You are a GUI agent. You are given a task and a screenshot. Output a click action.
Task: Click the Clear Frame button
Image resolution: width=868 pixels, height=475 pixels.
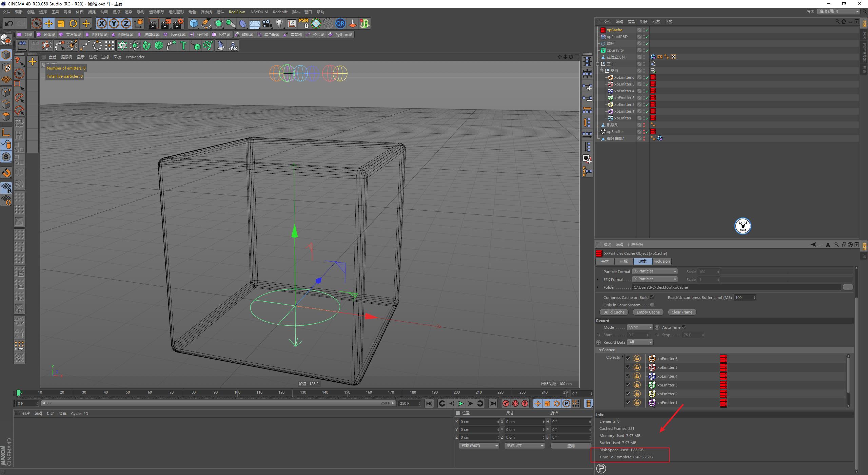click(x=682, y=312)
